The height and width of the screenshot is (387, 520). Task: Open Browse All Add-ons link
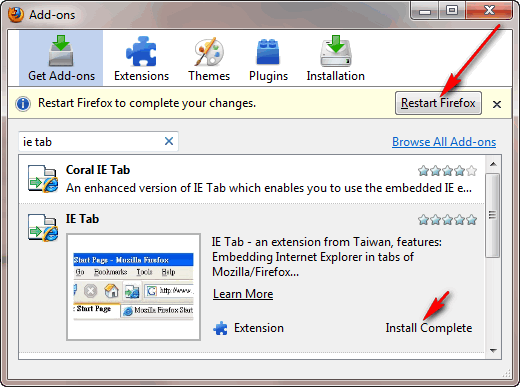[x=444, y=142]
